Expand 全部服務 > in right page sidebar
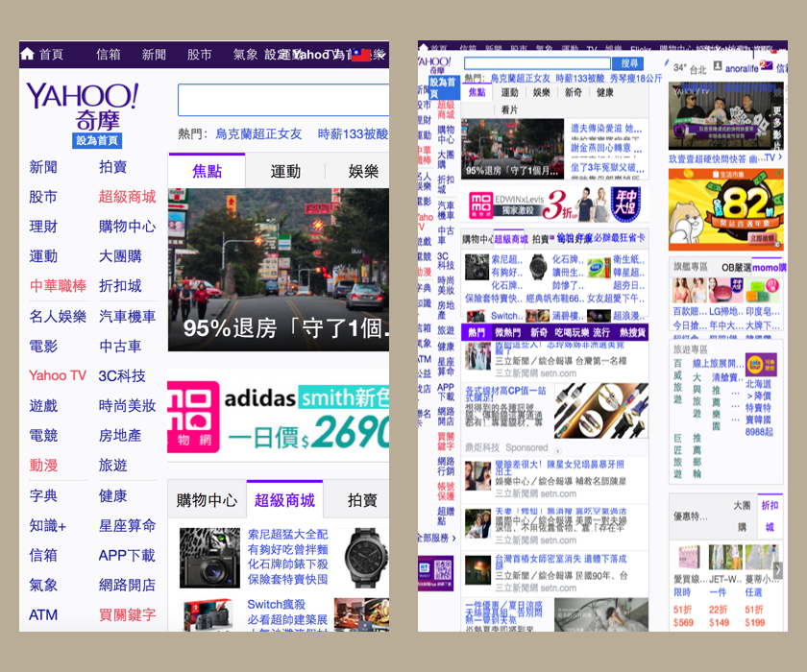The height and width of the screenshot is (672, 807). (x=436, y=539)
